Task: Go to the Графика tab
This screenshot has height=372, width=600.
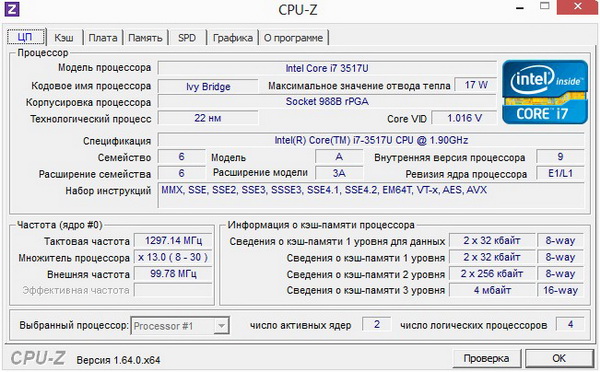Action: (x=233, y=38)
